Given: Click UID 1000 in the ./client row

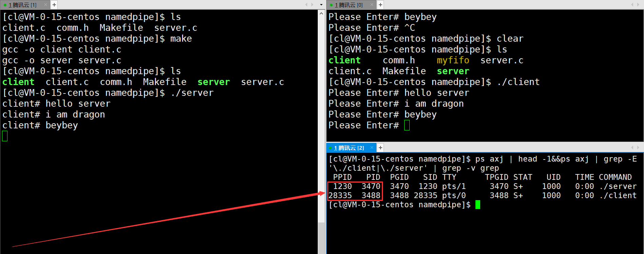Looking at the screenshot, I should click(551, 195).
